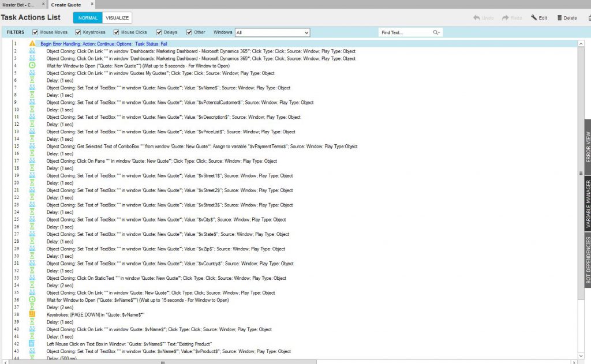
Task: Click the mouse click icon on line 42
Action: [x=32, y=344]
